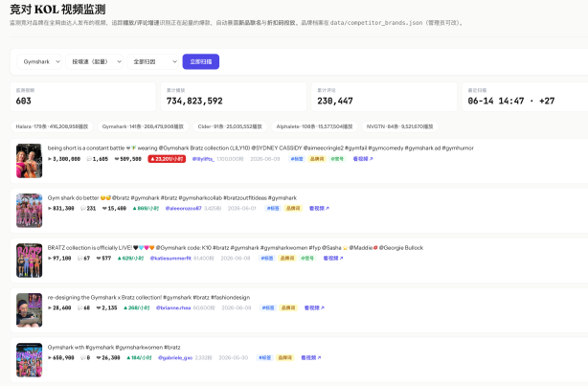Select the Gymshark 141条 brand chip
The height and width of the screenshot is (386, 588).
point(143,126)
